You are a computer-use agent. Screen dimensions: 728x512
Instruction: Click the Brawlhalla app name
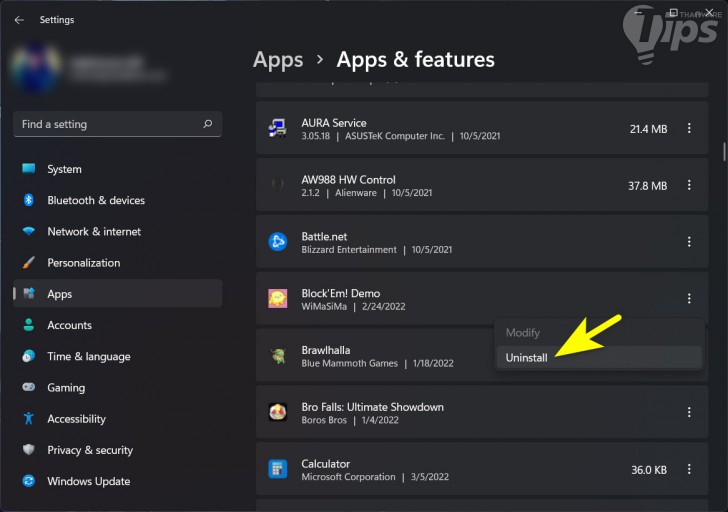point(325,350)
